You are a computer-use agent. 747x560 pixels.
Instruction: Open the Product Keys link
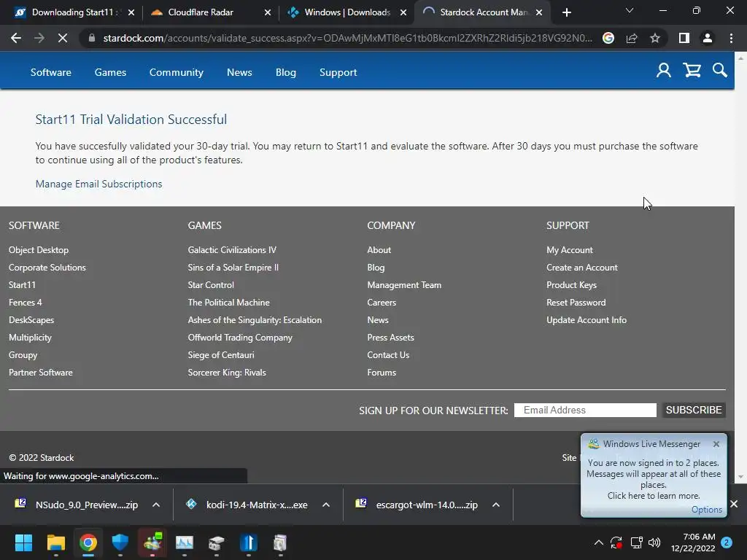[572, 285]
